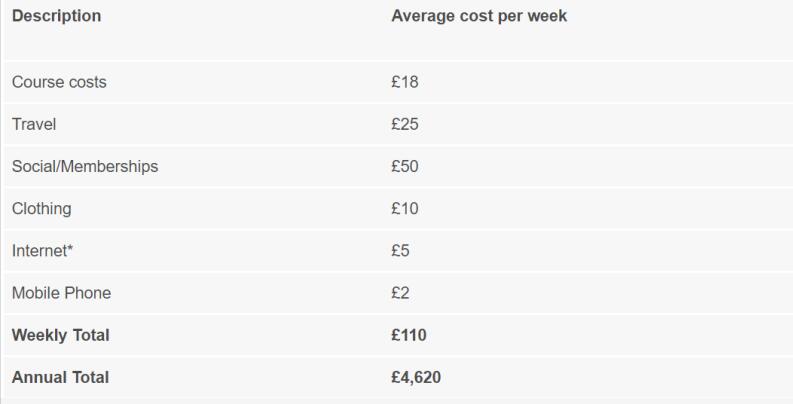
Task: Click the £50 social cost value
Action: pyautogui.click(x=404, y=166)
